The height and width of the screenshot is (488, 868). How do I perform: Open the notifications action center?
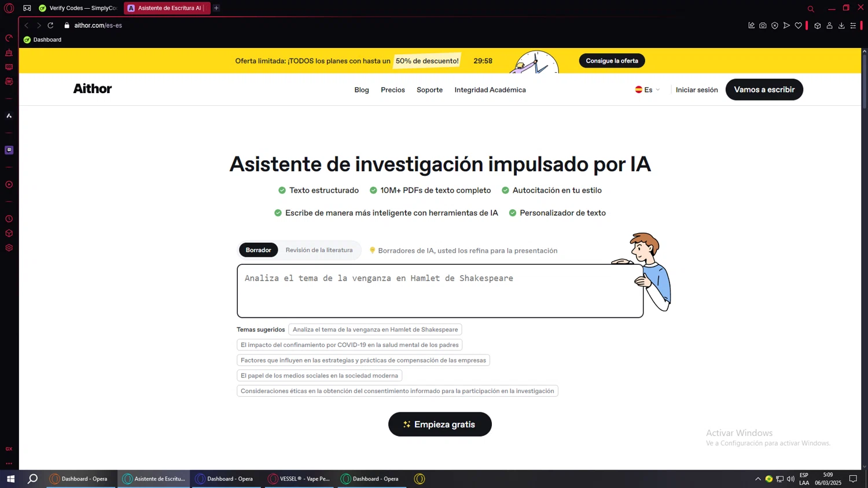click(853, 479)
